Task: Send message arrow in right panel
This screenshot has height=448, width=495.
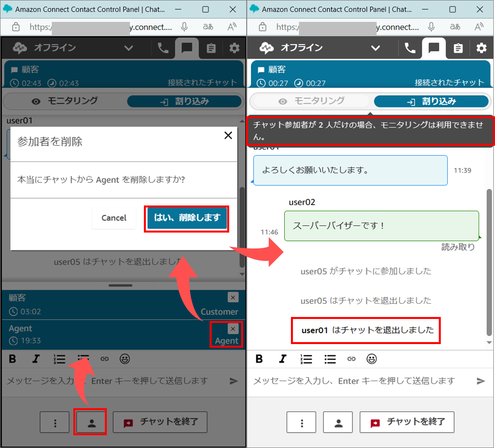Action: coord(481,381)
